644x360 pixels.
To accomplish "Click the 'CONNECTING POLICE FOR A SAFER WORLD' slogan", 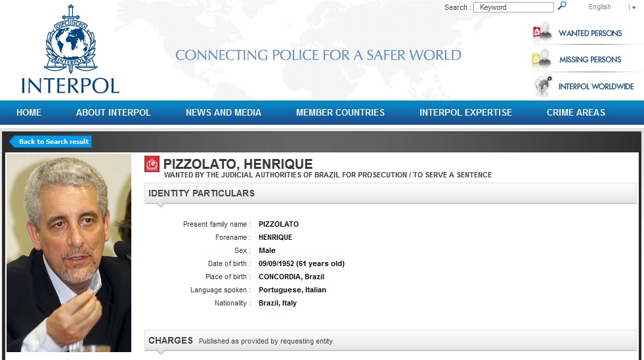I will click(x=318, y=55).
